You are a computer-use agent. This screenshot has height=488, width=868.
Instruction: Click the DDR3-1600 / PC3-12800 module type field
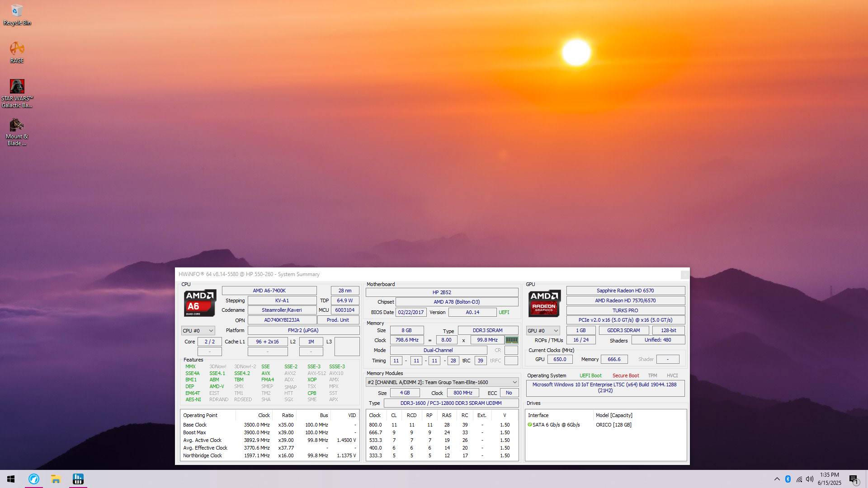[451, 403]
